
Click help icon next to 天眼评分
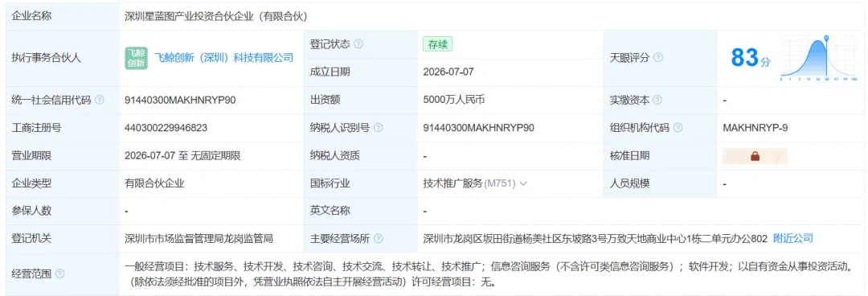(658, 58)
